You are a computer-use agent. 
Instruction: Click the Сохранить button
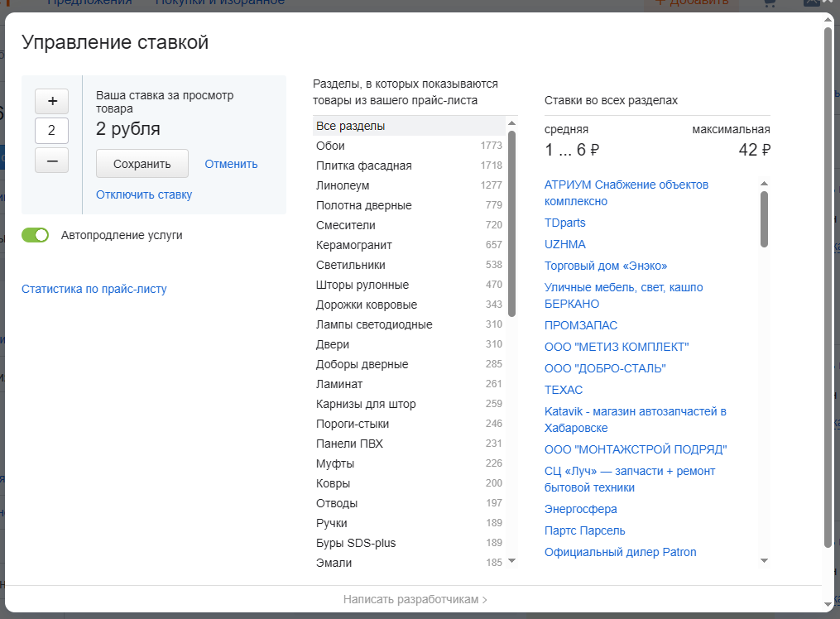142,164
